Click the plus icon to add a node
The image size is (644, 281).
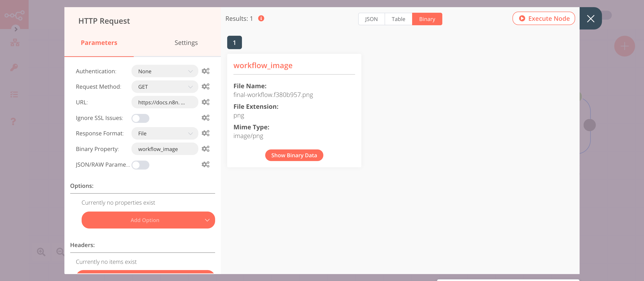point(624,46)
